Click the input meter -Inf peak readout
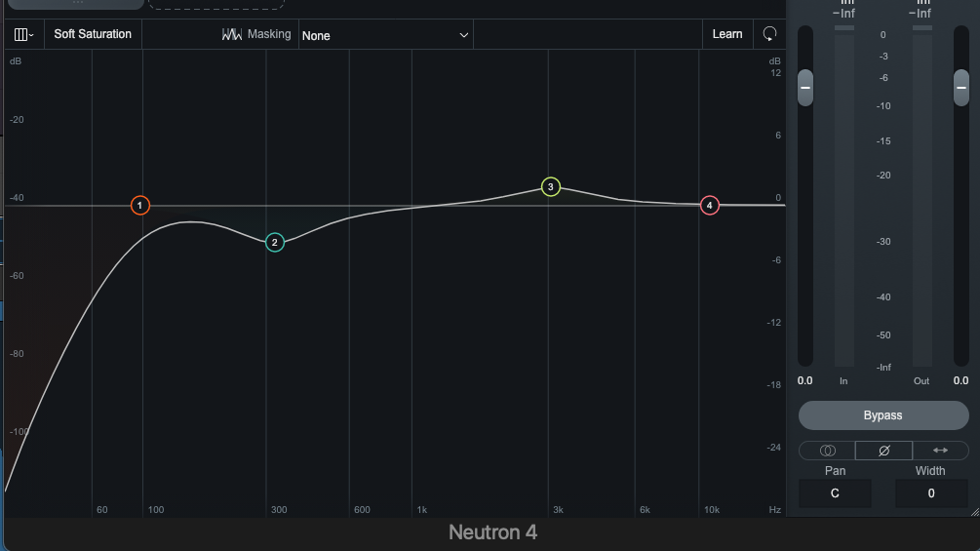 tap(843, 14)
